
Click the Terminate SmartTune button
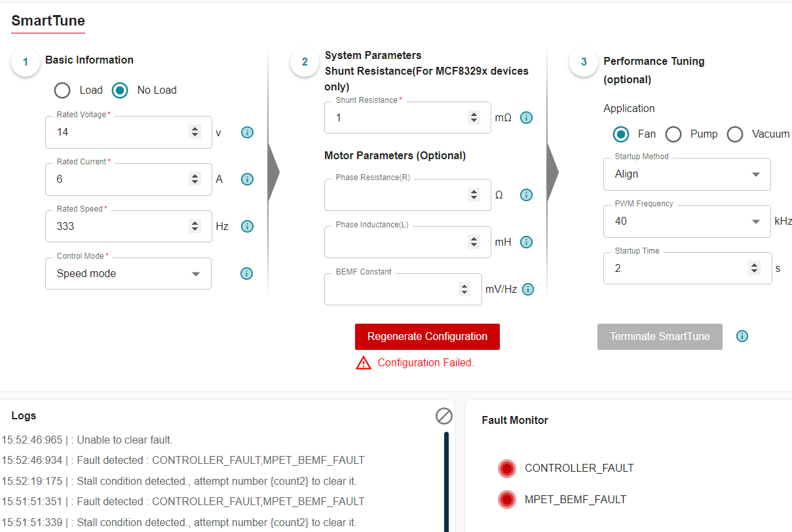click(x=660, y=337)
